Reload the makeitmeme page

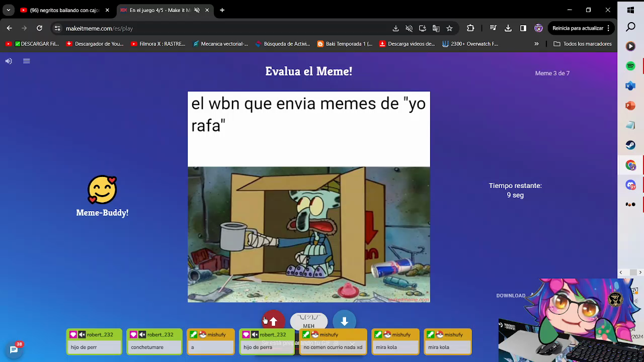39,28
